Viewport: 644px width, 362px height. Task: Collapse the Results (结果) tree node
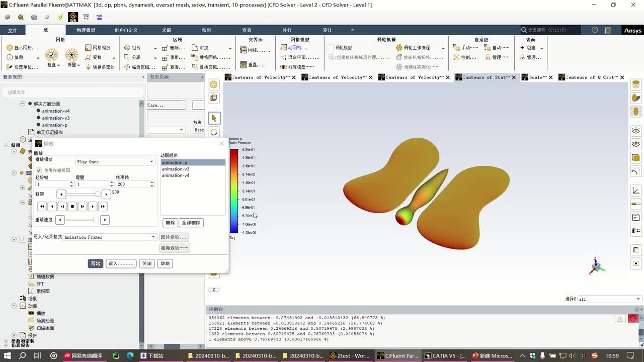pos(6,145)
